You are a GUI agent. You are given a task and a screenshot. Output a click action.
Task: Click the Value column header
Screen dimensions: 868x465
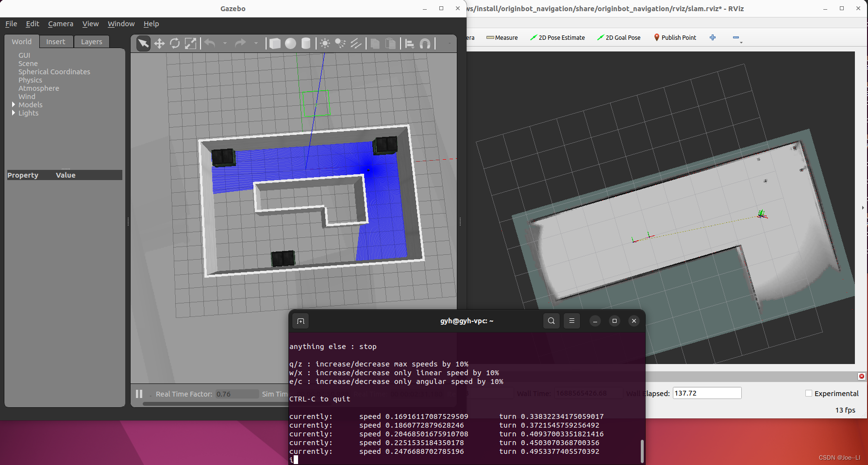coord(66,175)
